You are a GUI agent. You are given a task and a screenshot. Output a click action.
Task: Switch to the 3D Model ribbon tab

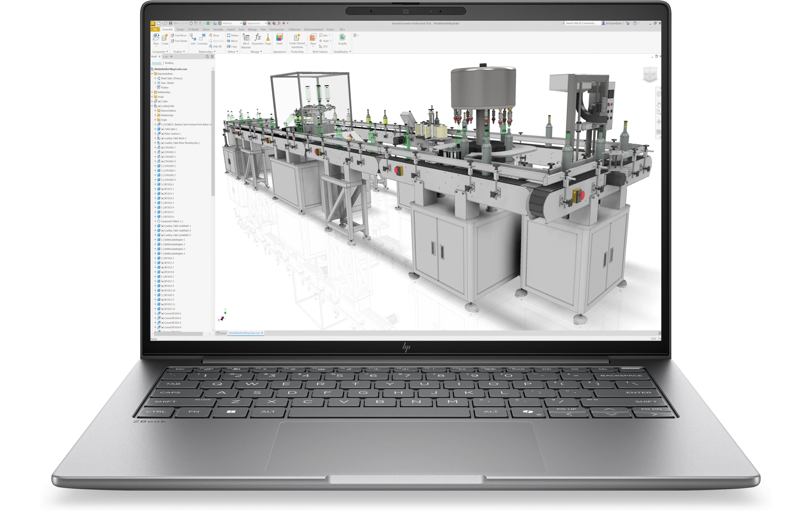193,29
